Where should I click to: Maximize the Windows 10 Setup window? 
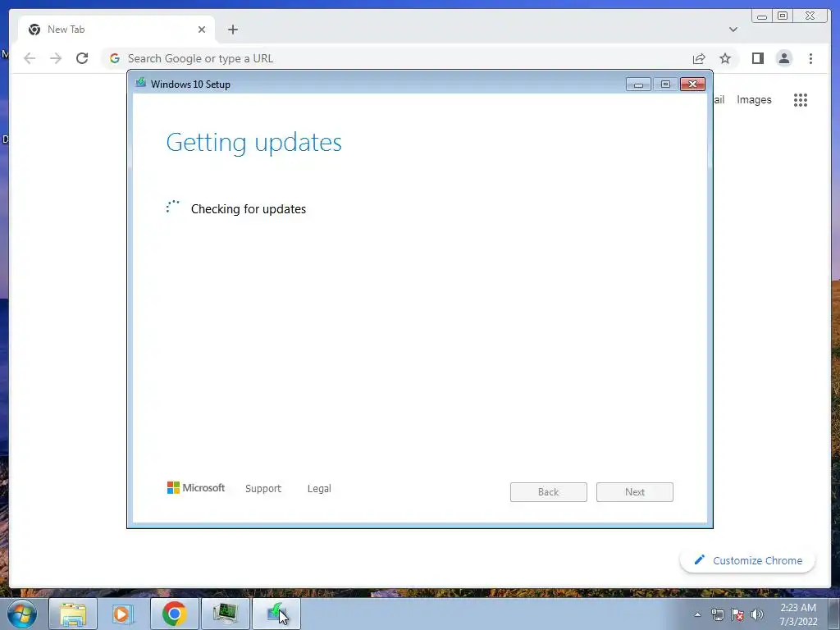click(665, 84)
